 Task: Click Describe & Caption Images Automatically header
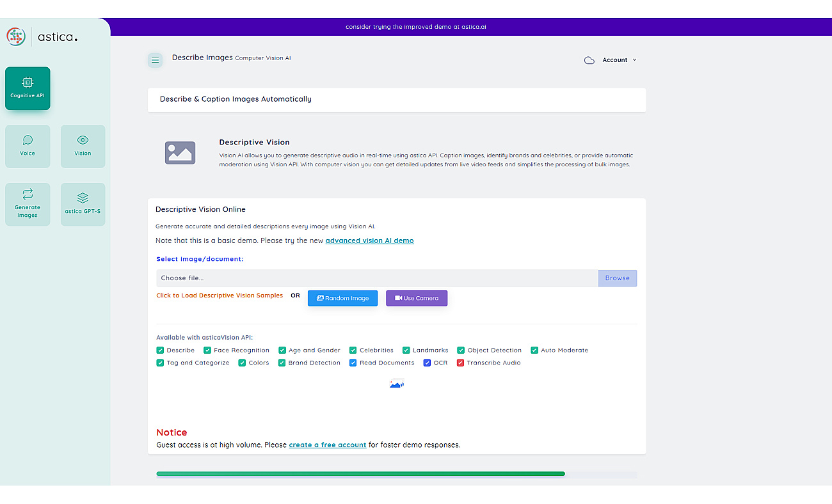(x=236, y=99)
